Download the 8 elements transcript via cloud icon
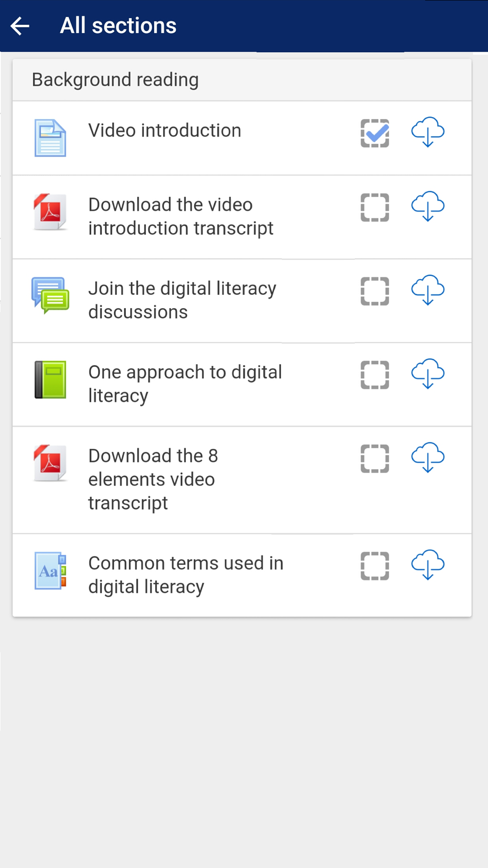The height and width of the screenshot is (868, 488). point(427,458)
